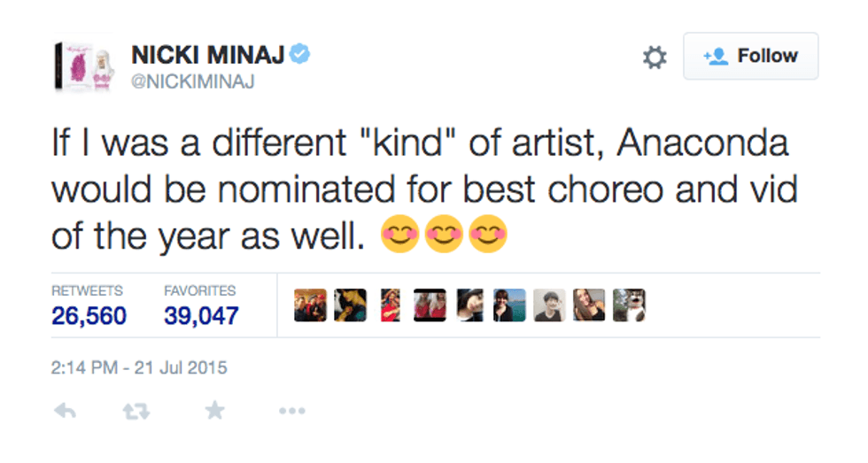868x463 pixels.
Task: Click the NICKI MINAJ display name
Action: click(208, 54)
